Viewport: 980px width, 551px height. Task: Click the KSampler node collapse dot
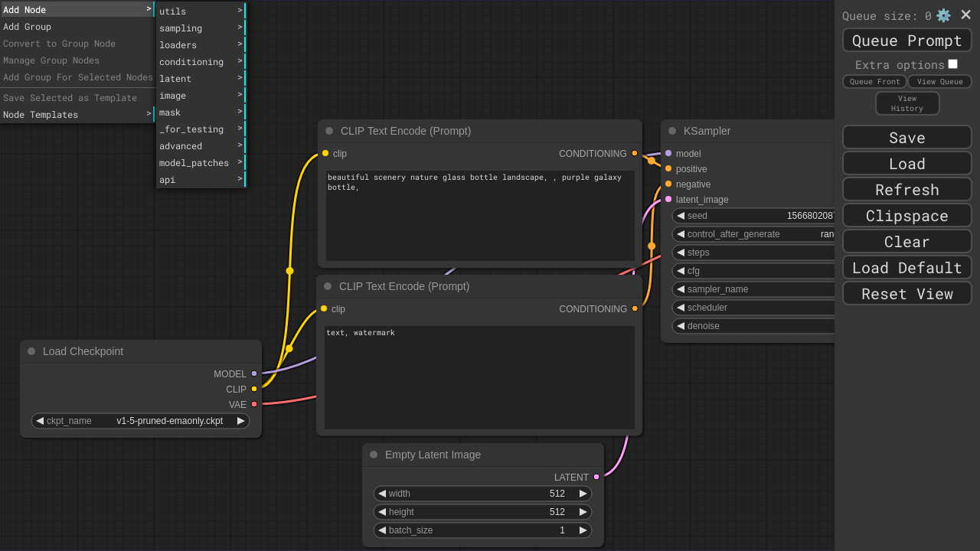click(x=672, y=131)
